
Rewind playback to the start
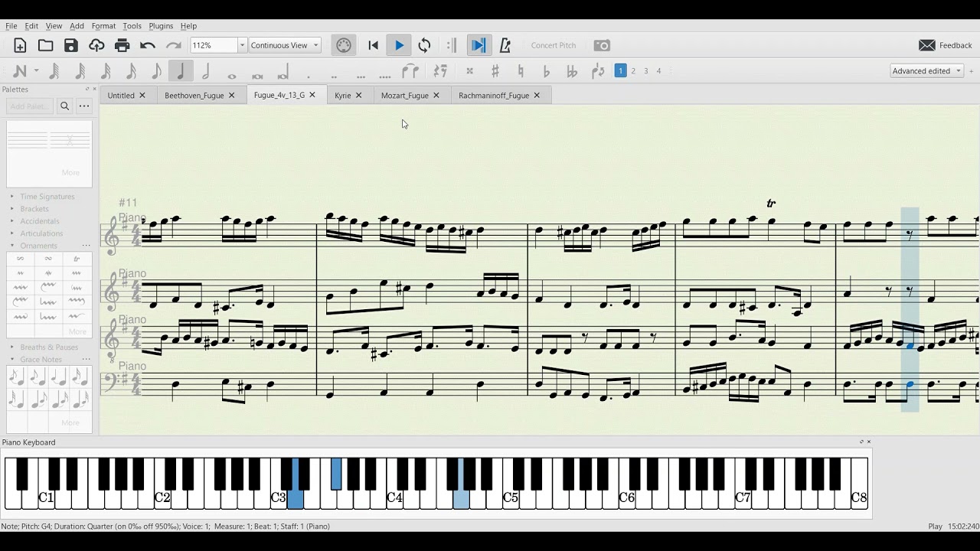click(x=374, y=46)
